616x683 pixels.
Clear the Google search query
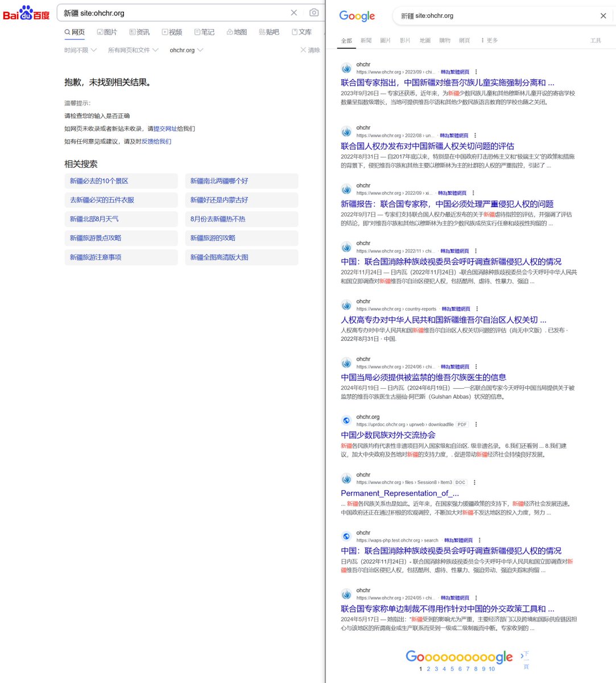click(603, 16)
